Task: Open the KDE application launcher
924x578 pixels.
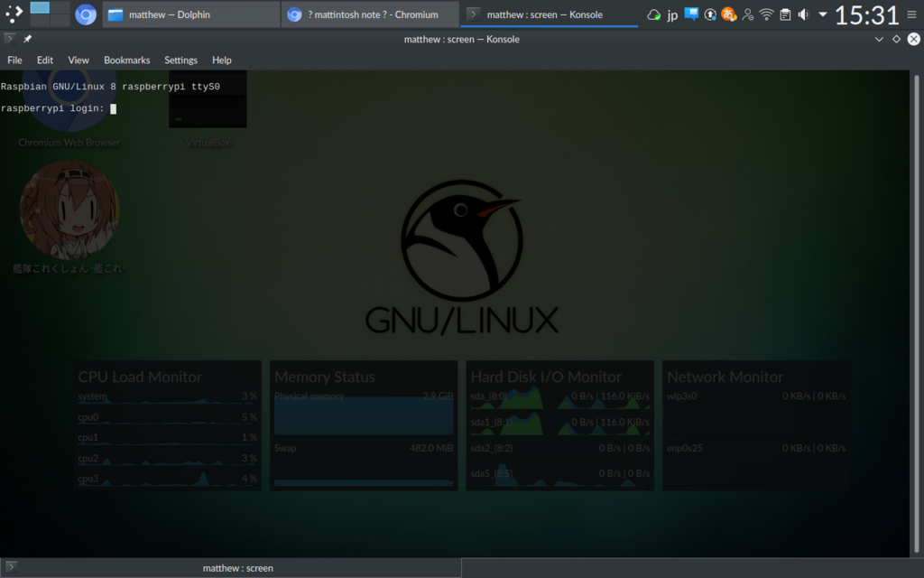Action: click(14, 14)
